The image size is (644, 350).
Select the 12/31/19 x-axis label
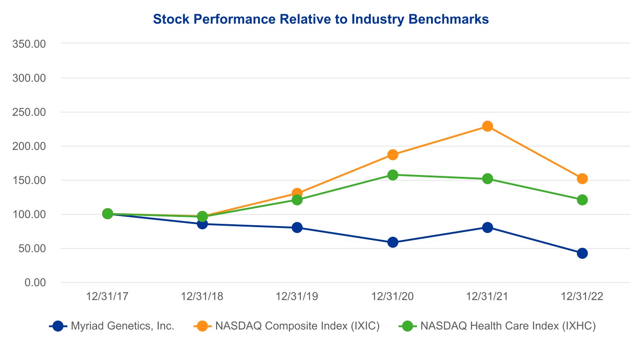click(x=297, y=297)
